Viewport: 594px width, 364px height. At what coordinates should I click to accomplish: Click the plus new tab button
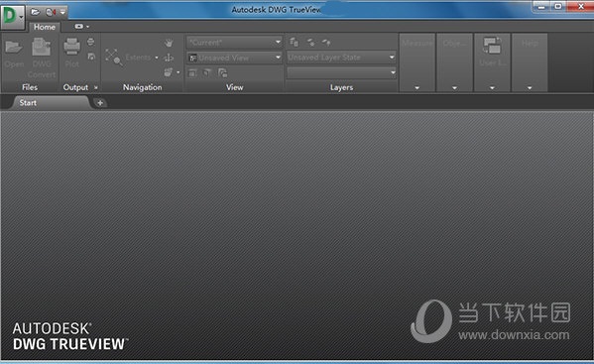click(100, 102)
